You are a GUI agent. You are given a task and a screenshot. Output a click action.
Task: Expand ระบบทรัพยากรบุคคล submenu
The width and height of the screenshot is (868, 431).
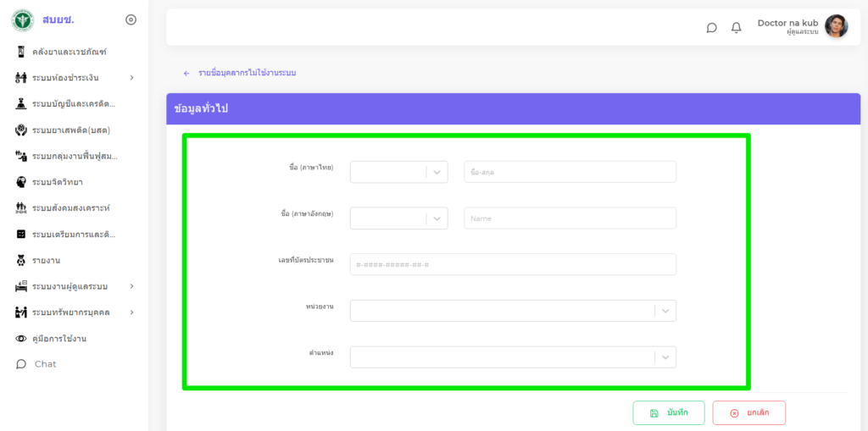coord(131,312)
